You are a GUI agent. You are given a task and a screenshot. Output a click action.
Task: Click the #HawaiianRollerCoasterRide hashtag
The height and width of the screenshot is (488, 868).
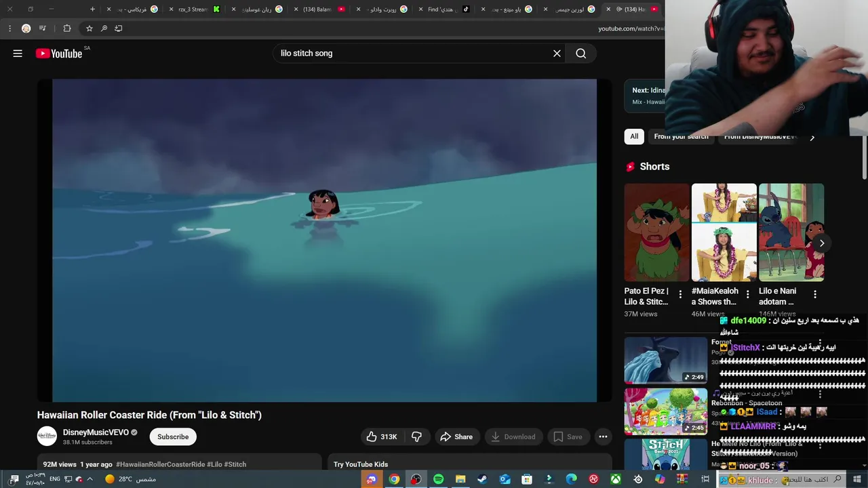tap(160, 464)
